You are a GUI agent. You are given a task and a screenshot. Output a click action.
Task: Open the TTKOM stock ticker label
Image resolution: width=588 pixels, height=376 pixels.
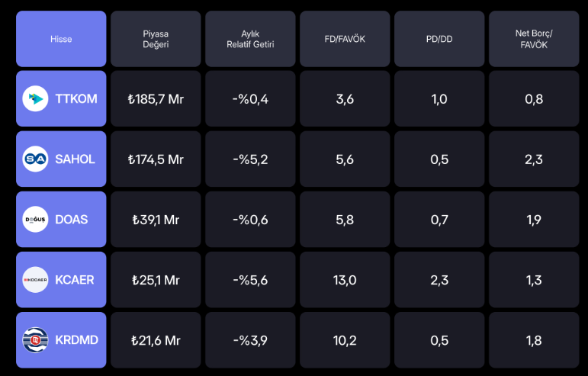click(76, 98)
